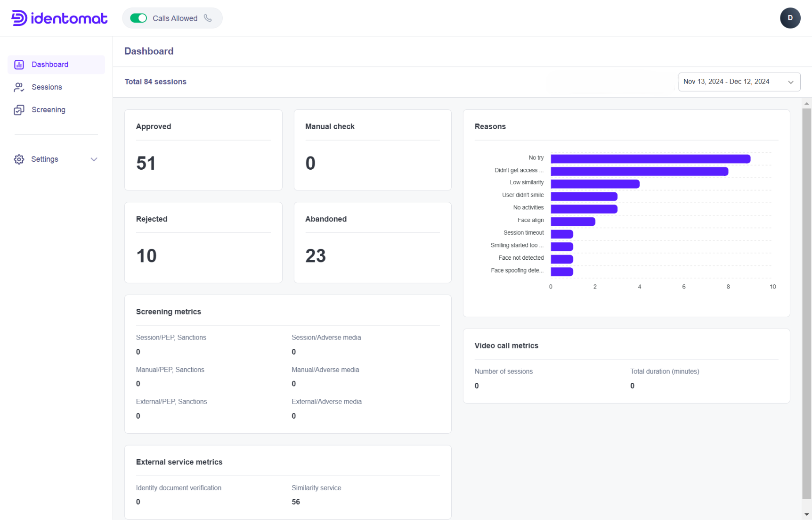
Task: Click the No try bar in Reasons chart
Action: (650, 159)
